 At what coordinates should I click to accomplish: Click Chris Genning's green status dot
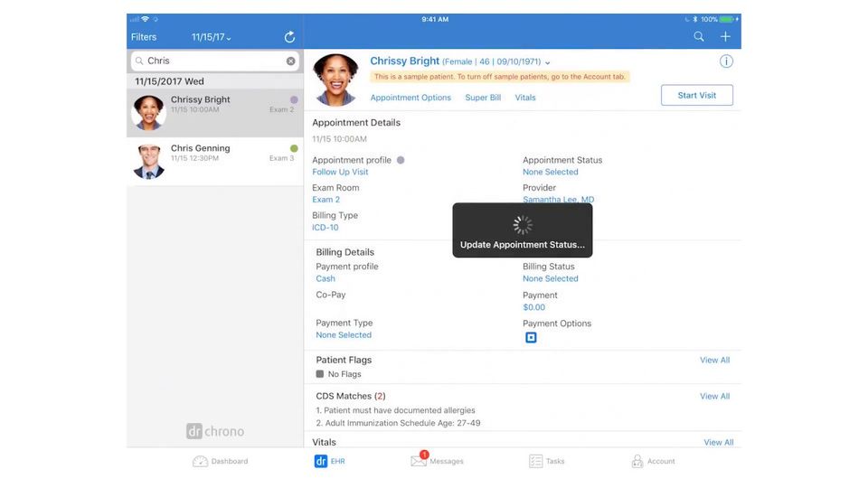click(294, 148)
